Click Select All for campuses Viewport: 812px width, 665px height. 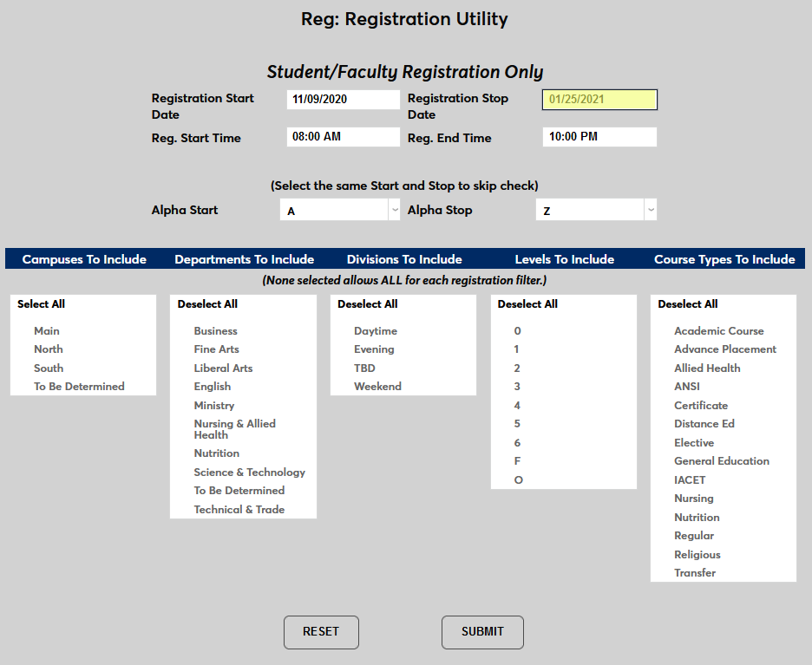39,303
